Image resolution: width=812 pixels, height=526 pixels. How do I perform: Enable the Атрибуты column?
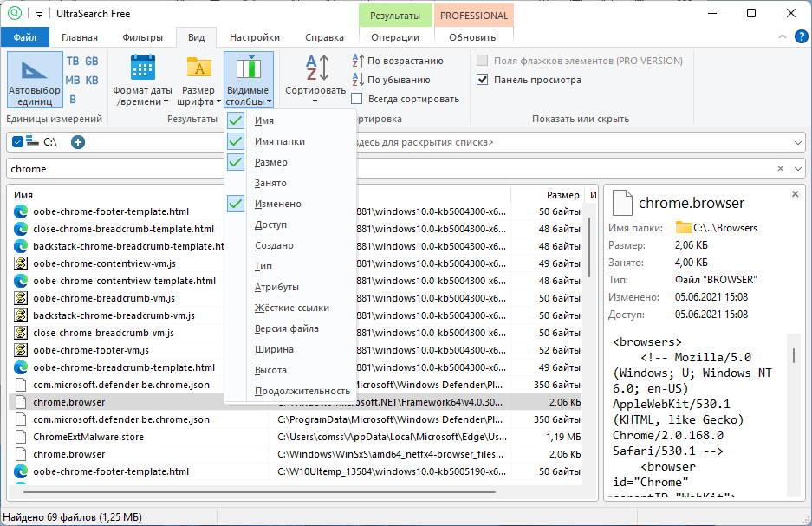click(290, 287)
